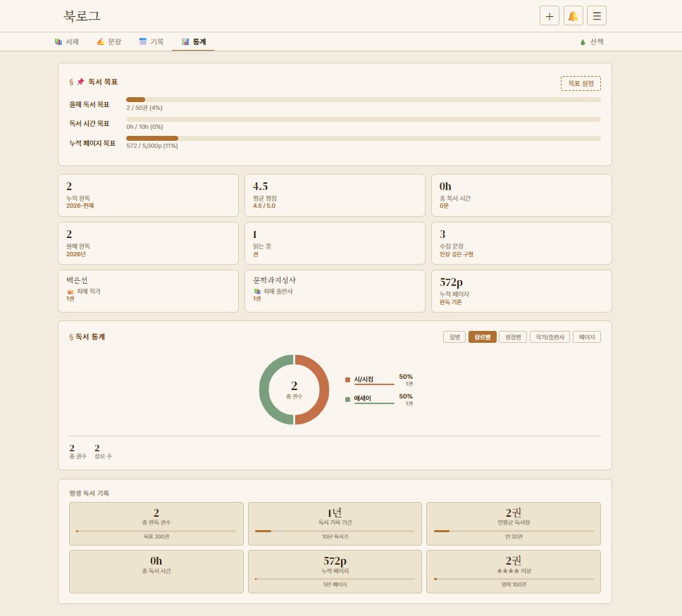The image size is (682, 616).
Task: Select the 작가/출판사 statistics filter
Action: click(550, 337)
